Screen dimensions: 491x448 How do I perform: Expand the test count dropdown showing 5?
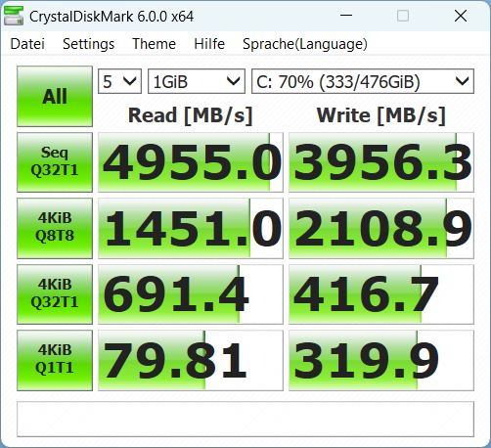point(119,81)
